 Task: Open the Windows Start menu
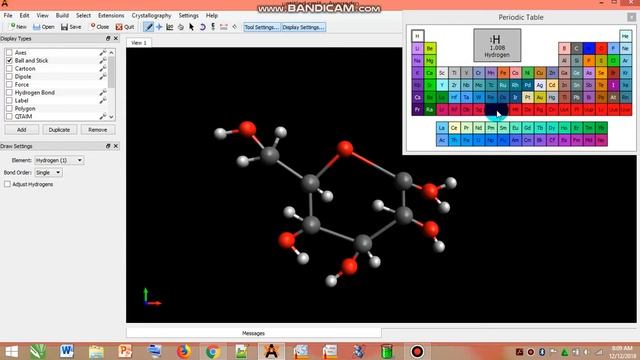pos(11,351)
